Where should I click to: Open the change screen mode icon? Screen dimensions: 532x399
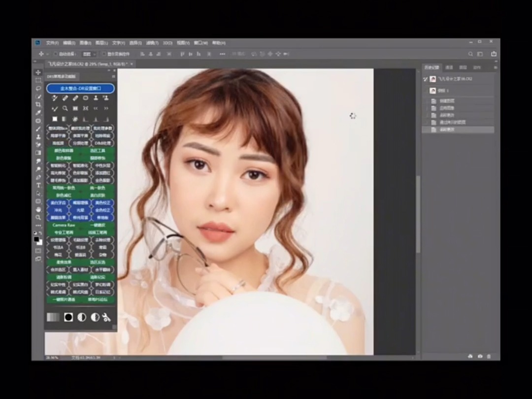[x=38, y=259]
